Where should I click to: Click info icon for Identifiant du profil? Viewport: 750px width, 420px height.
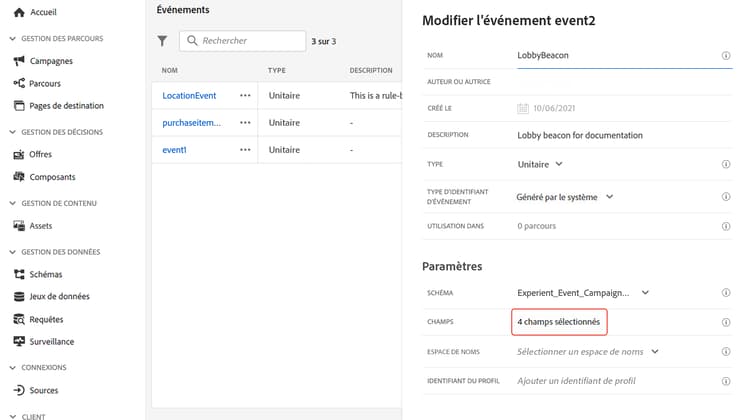coord(726,381)
